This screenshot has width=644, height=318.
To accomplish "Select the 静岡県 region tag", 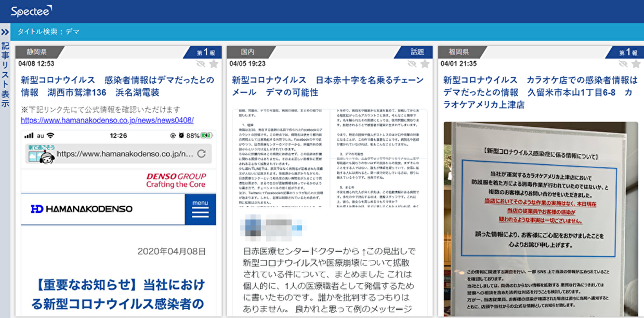I will click(36, 52).
